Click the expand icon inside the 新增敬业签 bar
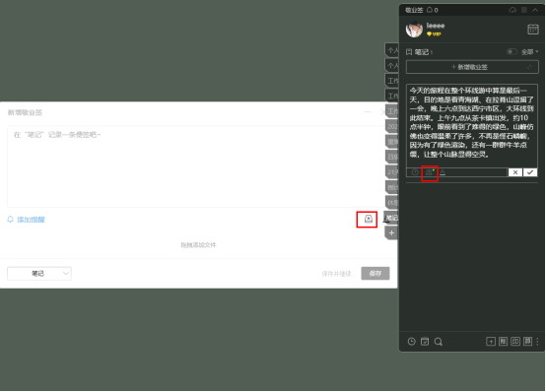Image resolution: width=546 pixels, height=392 pixels. [x=529, y=67]
